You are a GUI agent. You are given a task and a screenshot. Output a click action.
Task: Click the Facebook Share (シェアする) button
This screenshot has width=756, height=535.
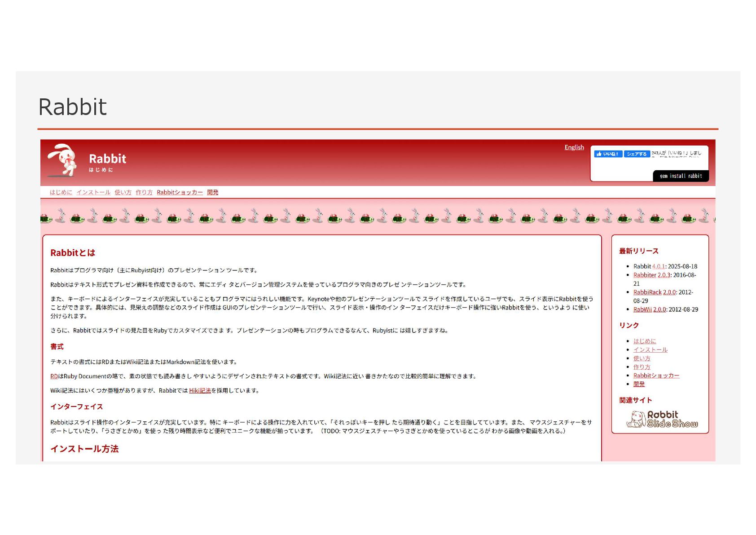tap(637, 154)
